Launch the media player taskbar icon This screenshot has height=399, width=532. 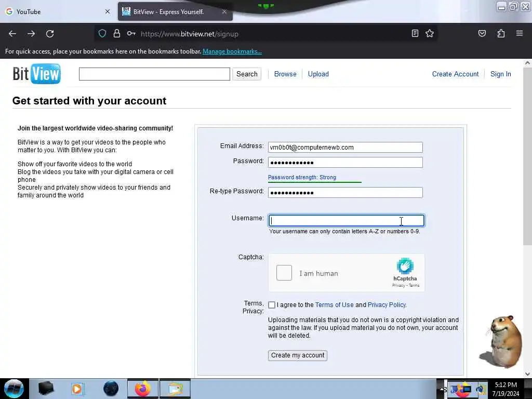tap(78, 389)
